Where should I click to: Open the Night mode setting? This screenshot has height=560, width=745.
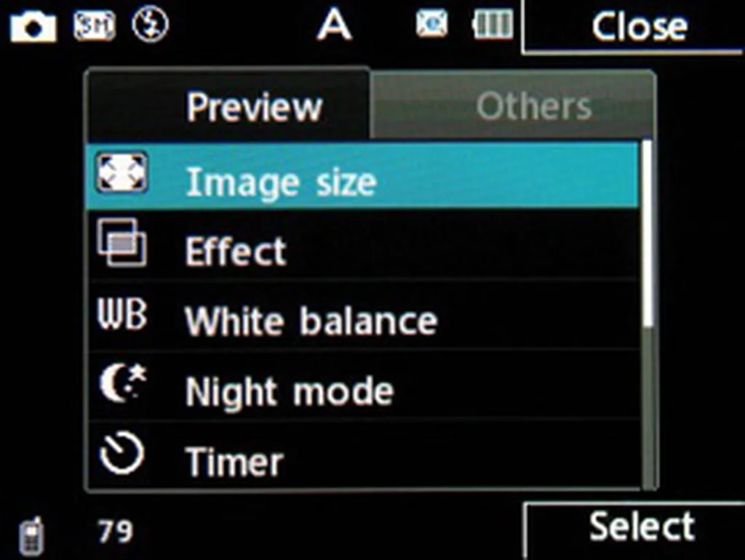click(363, 385)
